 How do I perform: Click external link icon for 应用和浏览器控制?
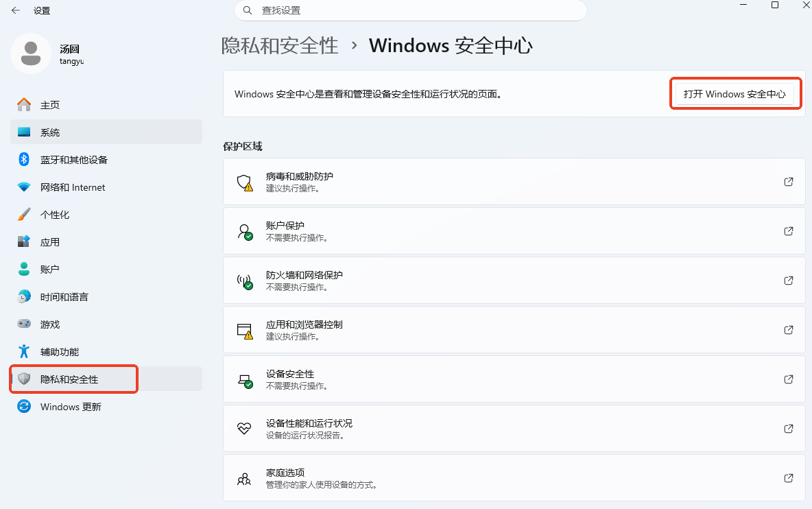tap(788, 330)
